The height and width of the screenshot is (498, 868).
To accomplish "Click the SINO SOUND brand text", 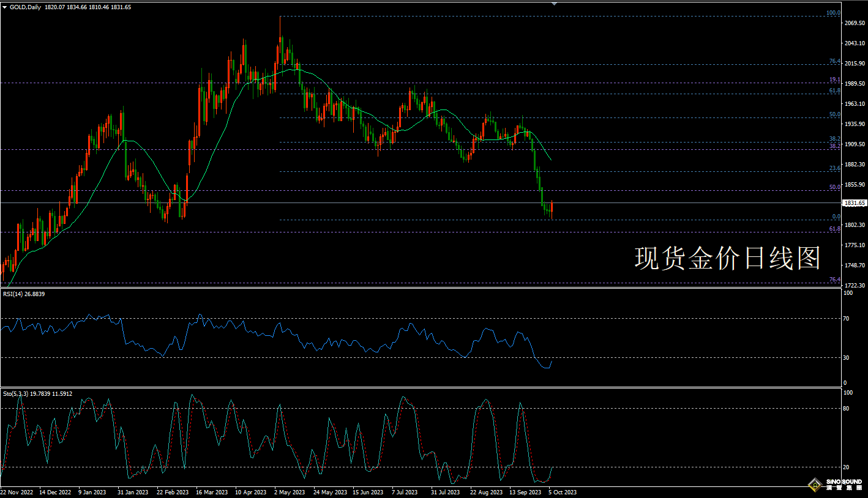I will coord(844,482).
